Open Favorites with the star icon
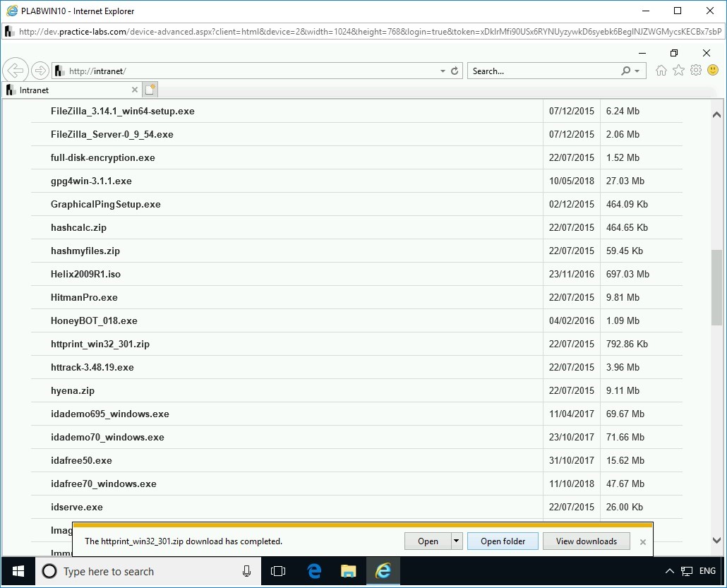The image size is (727, 588). coord(678,71)
